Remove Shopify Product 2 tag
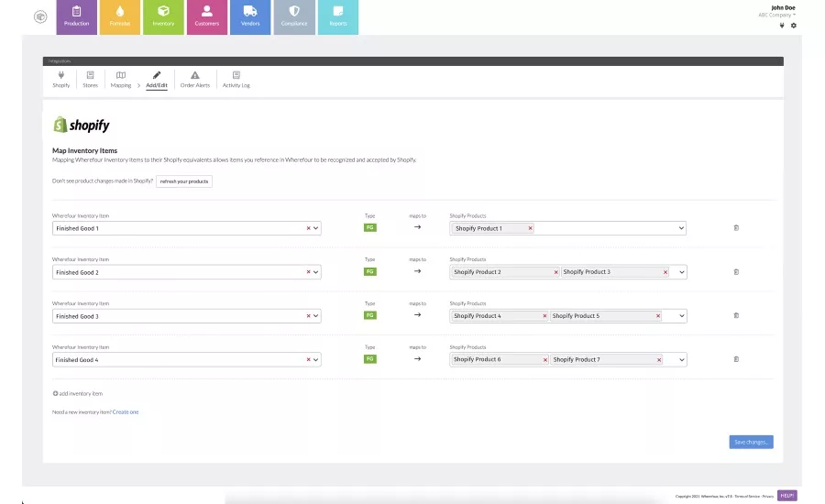The height and width of the screenshot is (504, 825). (x=555, y=272)
